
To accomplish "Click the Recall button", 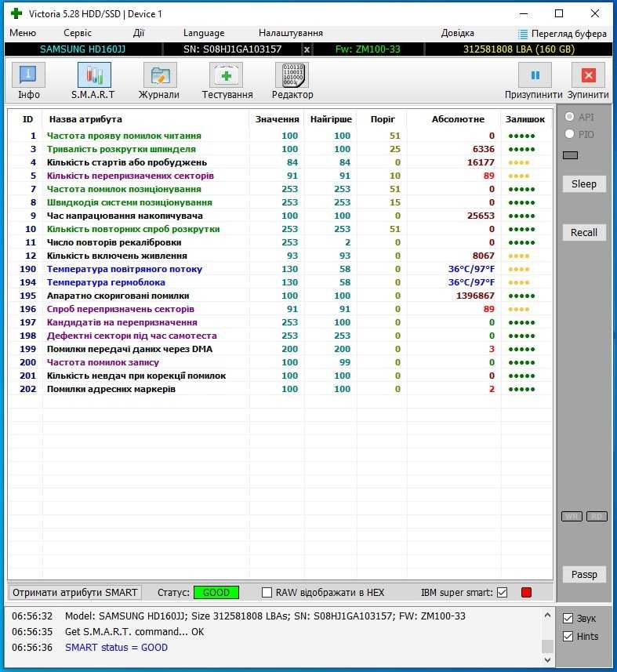I will (583, 232).
